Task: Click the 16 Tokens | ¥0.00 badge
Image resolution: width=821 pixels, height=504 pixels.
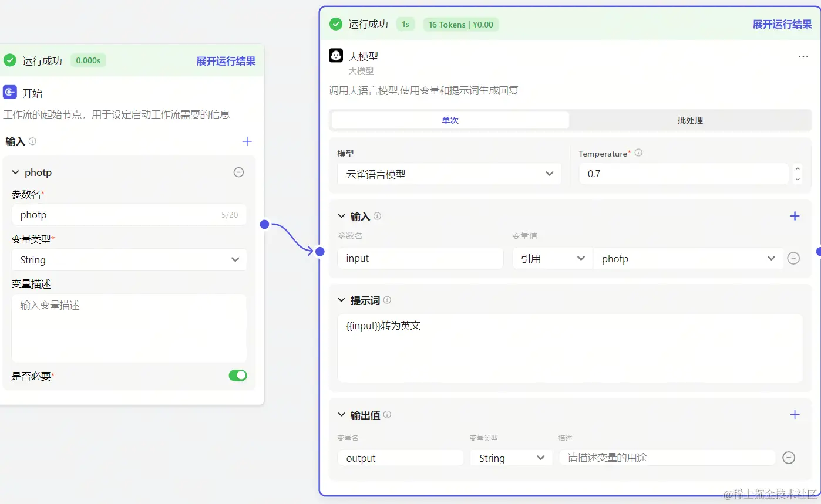Action: [461, 24]
